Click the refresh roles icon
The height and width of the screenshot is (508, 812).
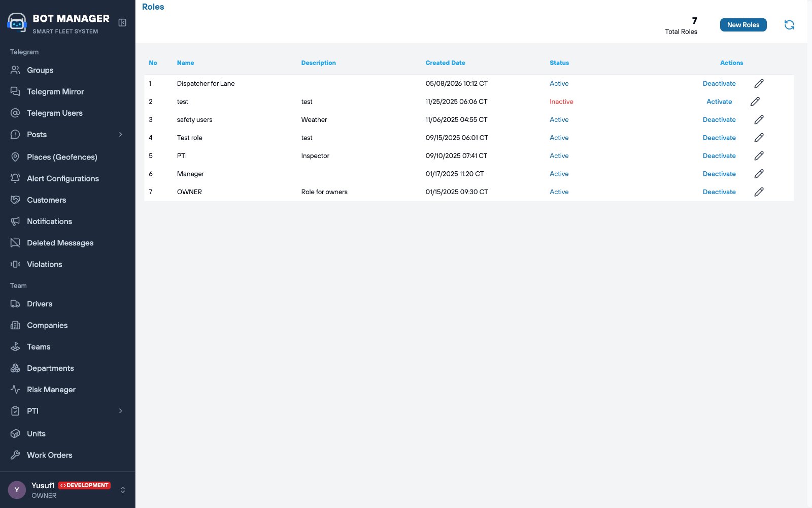pos(789,25)
